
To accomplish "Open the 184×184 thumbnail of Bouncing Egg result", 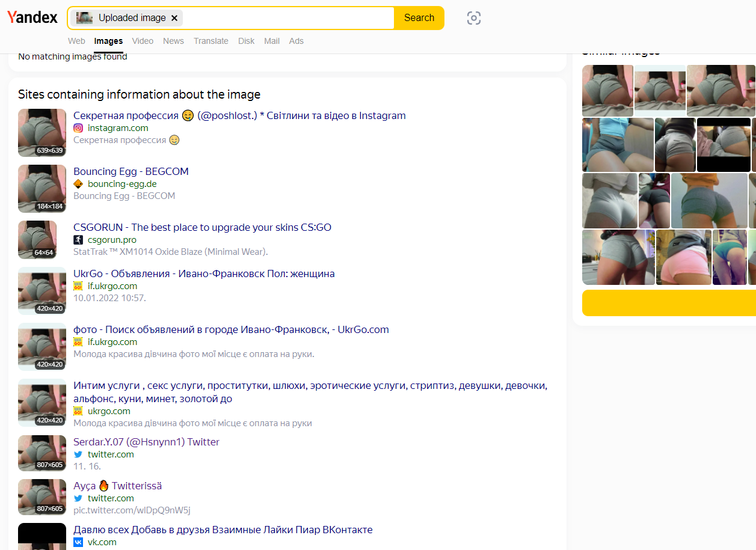I will [x=42, y=189].
